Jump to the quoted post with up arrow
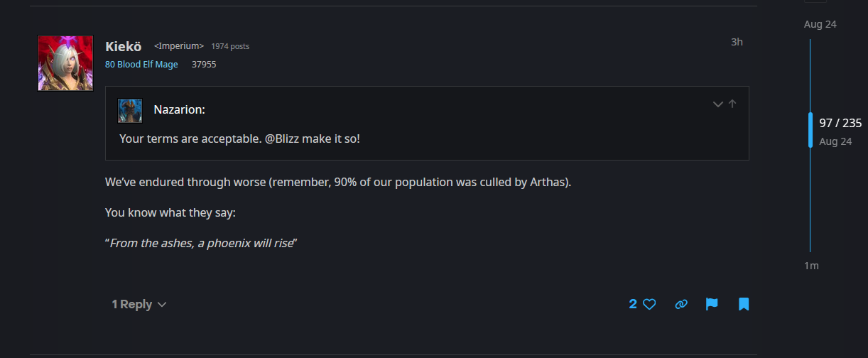 click(732, 104)
